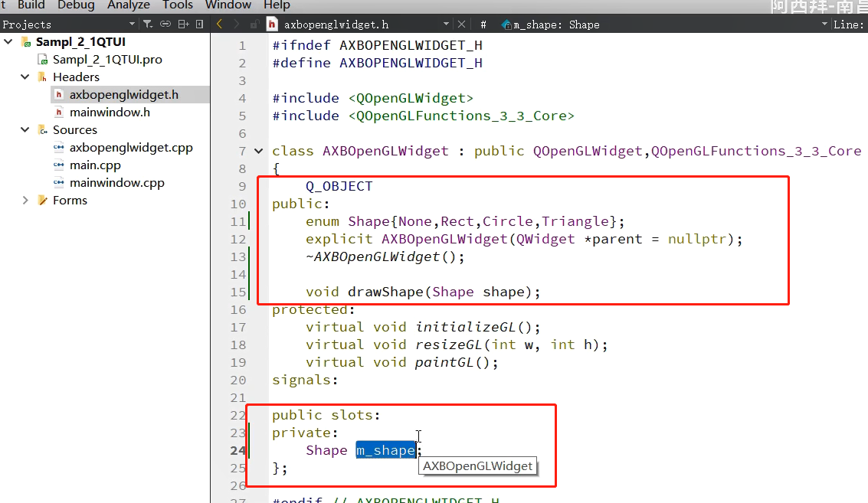
Task: Click nullptr on line 12
Action: [697, 240]
